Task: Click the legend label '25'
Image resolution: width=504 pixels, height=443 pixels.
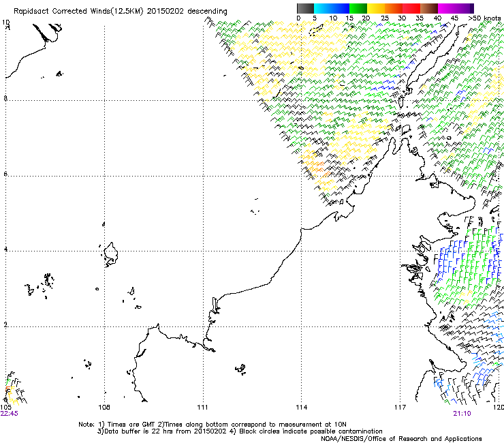Action: (x=385, y=18)
